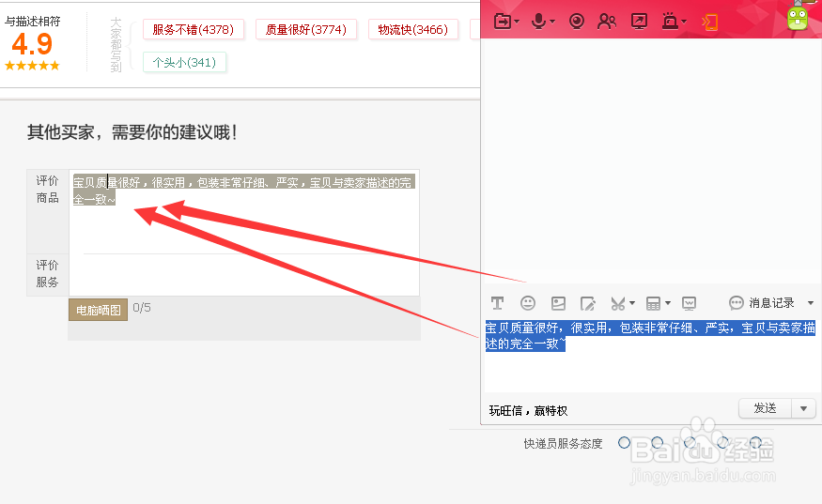The width and height of the screenshot is (822, 504).
Task: Click the 快递员服务态度 label
Action: click(x=563, y=444)
